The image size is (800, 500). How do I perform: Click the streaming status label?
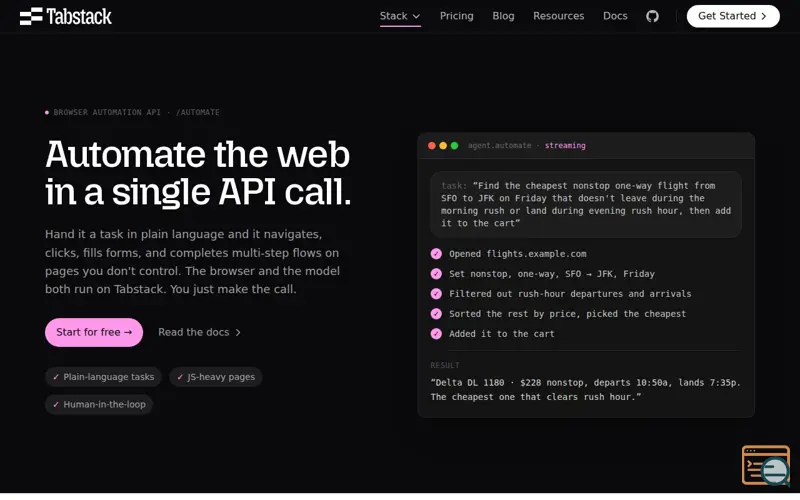tap(565, 145)
